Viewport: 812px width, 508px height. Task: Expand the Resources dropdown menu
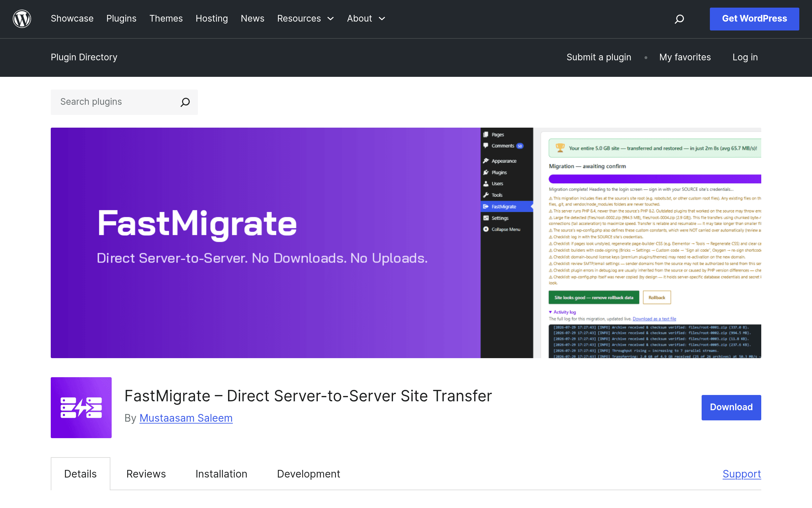pos(305,18)
